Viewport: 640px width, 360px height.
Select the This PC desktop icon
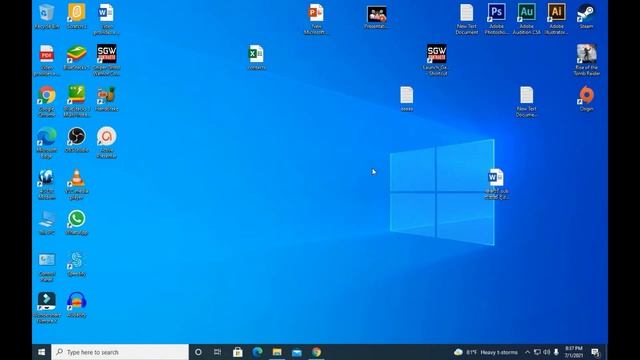(x=47, y=223)
